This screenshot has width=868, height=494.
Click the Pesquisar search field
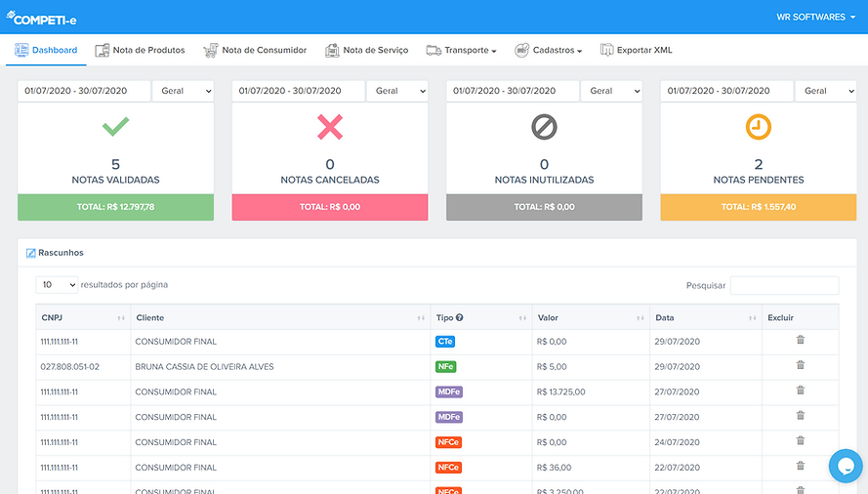(x=784, y=285)
